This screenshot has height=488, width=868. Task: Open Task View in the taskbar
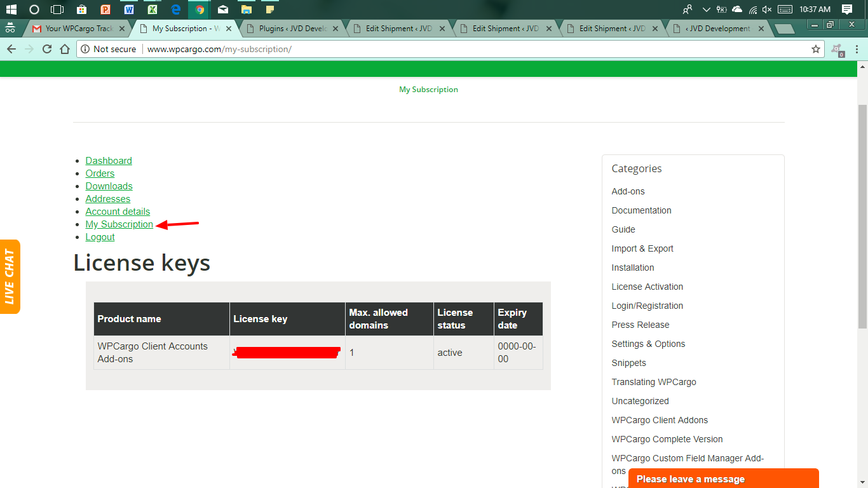coord(57,10)
